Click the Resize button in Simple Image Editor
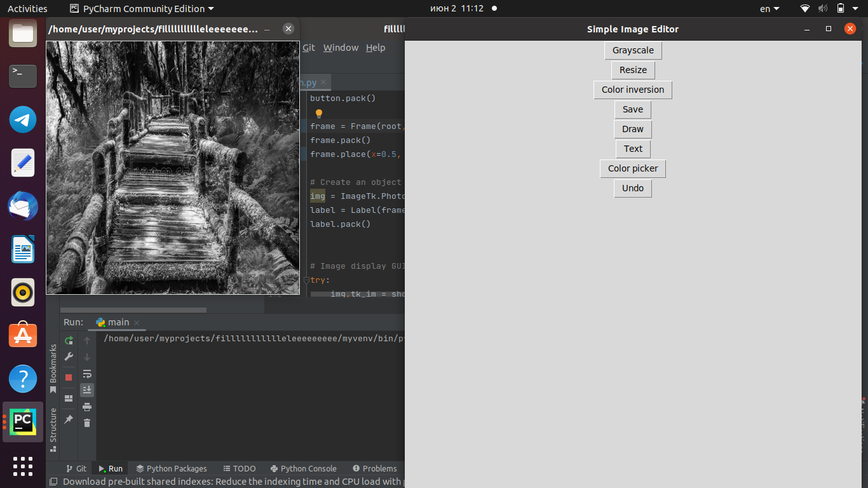 coord(633,70)
